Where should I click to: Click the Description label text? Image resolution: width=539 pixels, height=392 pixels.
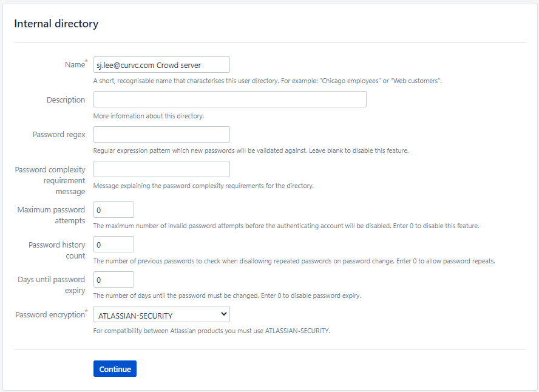click(x=66, y=100)
